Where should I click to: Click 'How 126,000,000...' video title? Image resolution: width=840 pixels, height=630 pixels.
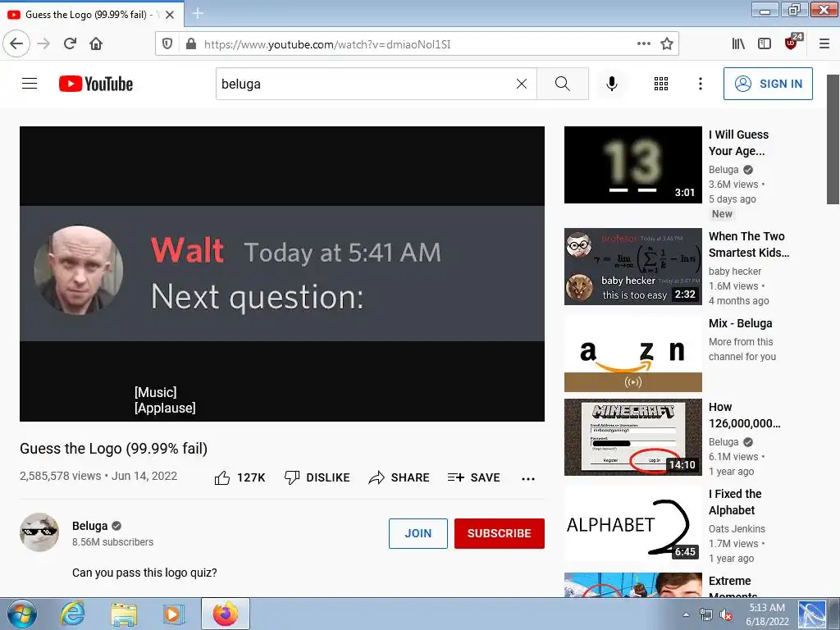[x=744, y=415]
